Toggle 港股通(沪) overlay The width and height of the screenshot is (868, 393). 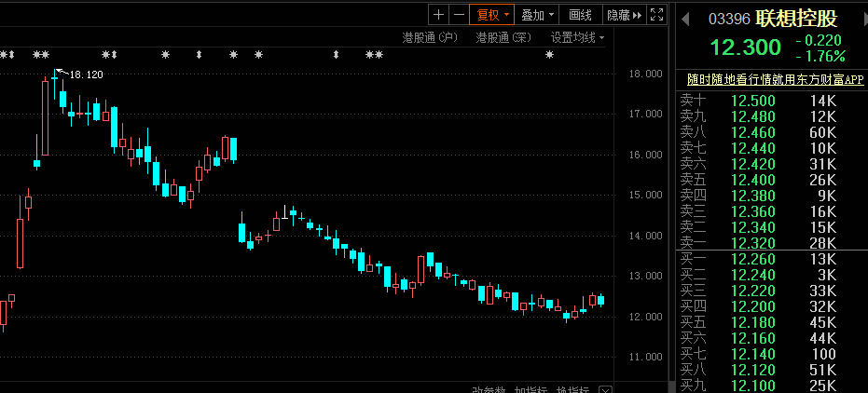point(430,37)
